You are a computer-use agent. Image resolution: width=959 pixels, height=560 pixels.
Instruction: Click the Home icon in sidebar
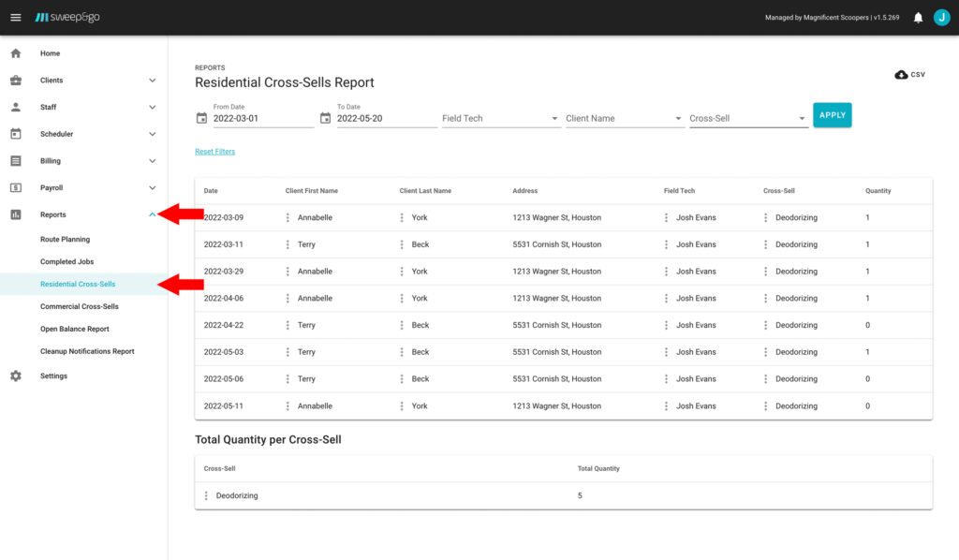[16, 53]
